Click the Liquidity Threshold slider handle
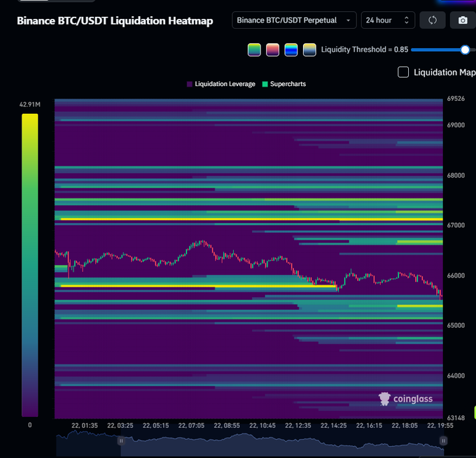 click(x=465, y=50)
